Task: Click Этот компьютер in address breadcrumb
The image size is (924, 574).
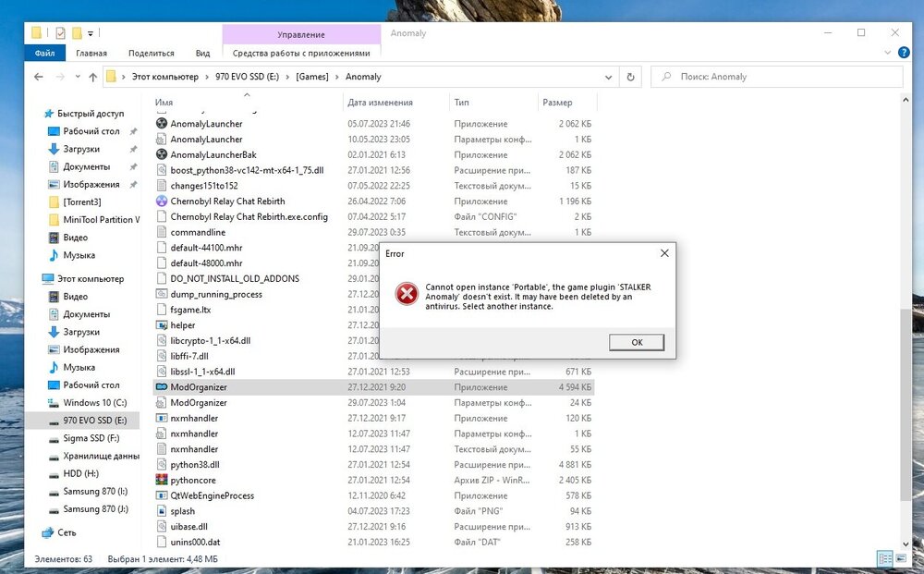Action: click(x=165, y=77)
